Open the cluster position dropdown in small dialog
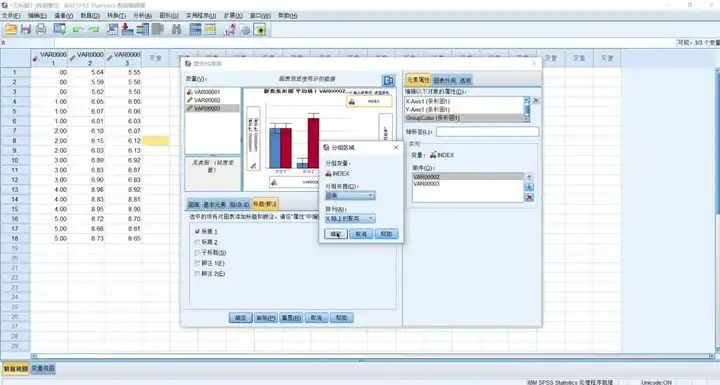The height and width of the screenshot is (385, 720). [x=350, y=196]
